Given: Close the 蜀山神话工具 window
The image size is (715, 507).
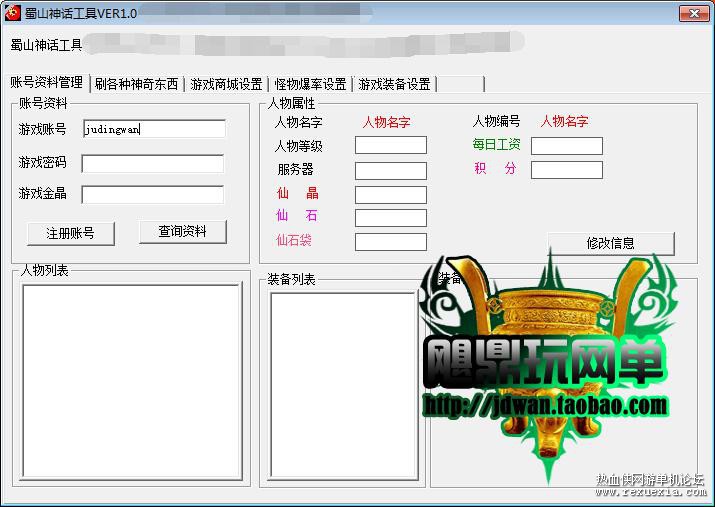Looking at the screenshot, I should 694,13.
